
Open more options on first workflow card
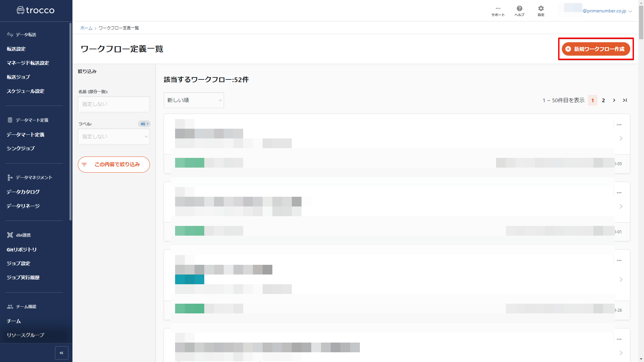click(619, 125)
